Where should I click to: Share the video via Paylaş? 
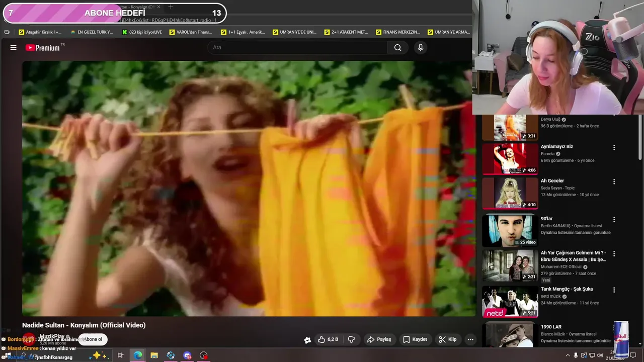[379, 339]
